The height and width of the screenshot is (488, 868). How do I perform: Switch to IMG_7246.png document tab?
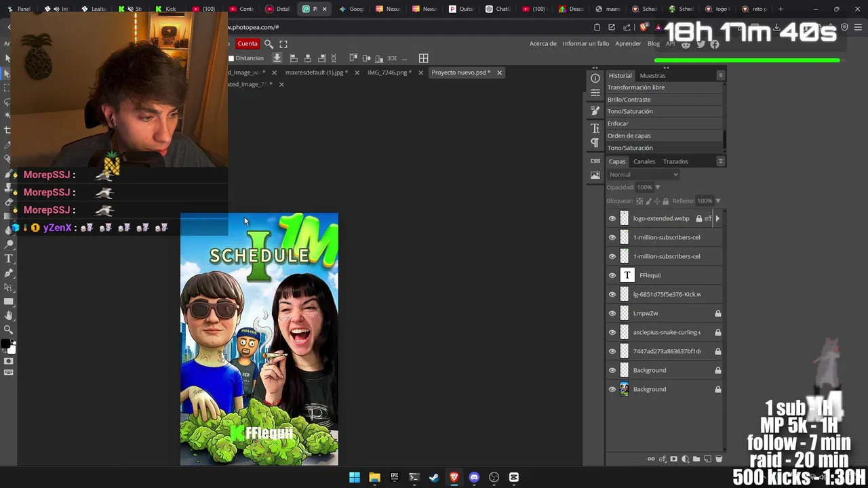pos(389,73)
